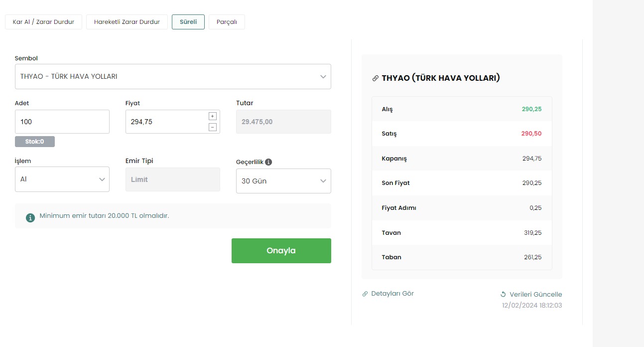Click the Satış row label

[x=389, y=134]
